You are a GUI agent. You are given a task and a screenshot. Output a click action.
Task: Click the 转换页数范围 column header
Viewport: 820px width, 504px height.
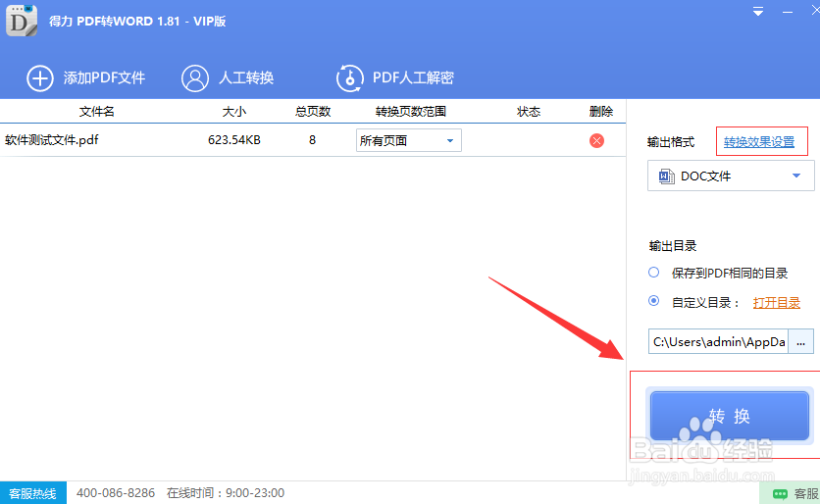click(x=411, y=112)
